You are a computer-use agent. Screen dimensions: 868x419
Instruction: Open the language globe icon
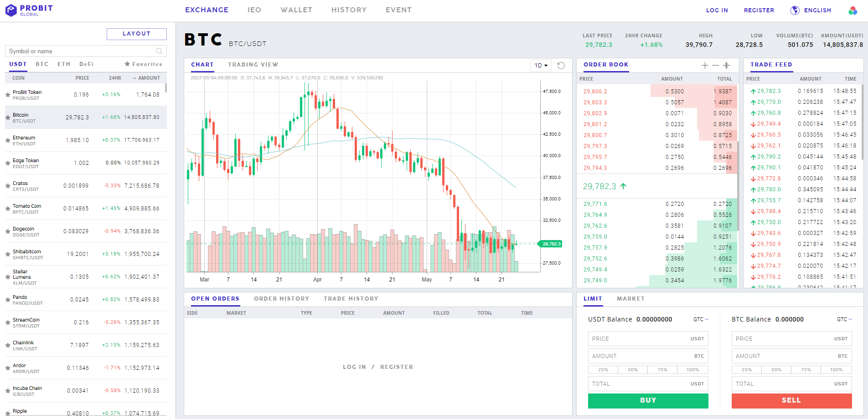coord(795,10)
